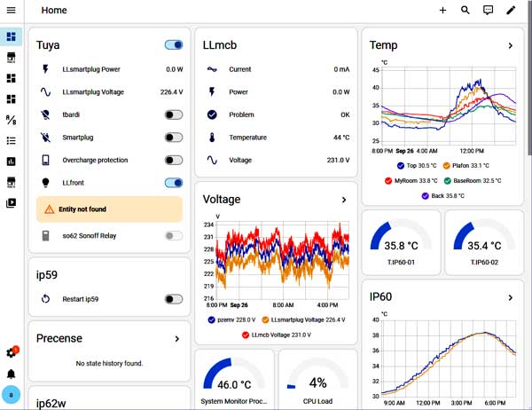Open the Notifications bell
This screenshot has width=532, height=410.
click(12, 374)
